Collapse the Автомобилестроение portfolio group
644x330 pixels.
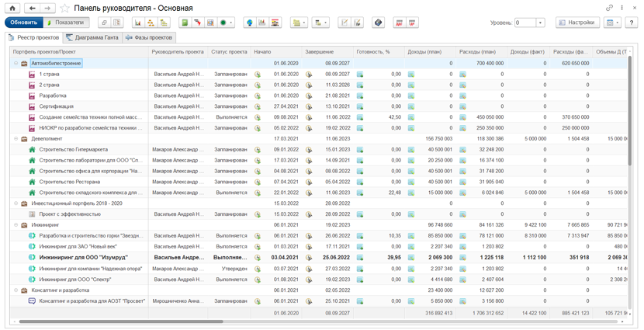(x=16, y=64)
